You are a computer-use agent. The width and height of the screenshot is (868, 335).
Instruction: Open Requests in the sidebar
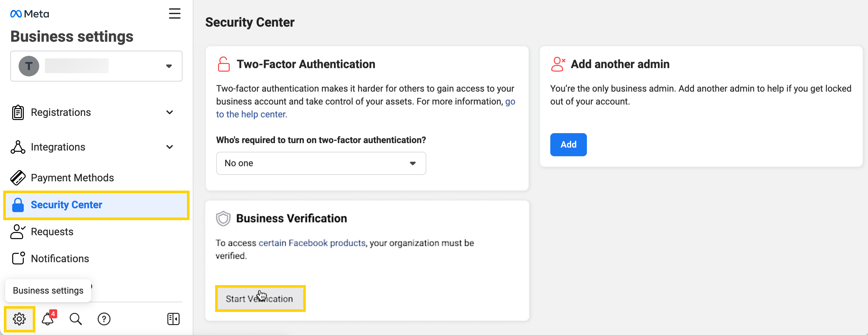52,232
